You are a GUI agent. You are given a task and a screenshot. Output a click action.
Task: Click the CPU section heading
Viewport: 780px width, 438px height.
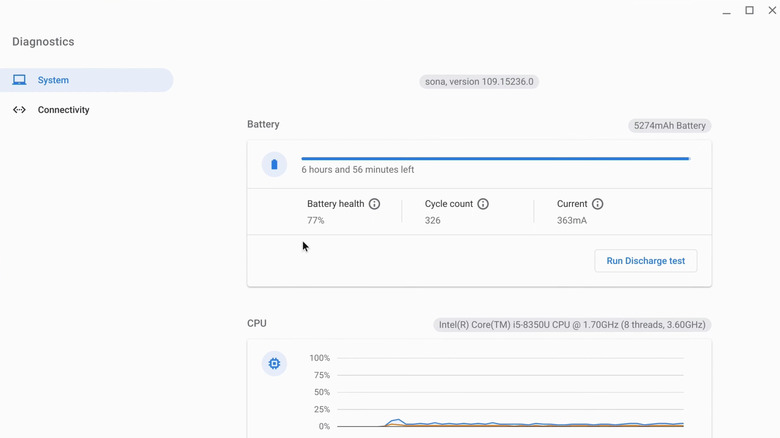[257, 324]
